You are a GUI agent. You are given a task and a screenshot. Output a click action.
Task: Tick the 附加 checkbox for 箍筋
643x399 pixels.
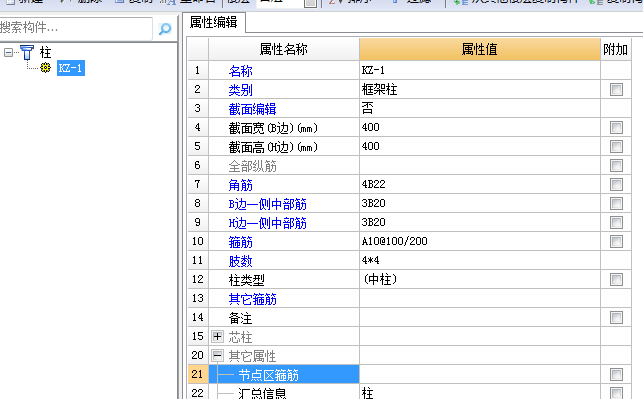tap(616, 242)
